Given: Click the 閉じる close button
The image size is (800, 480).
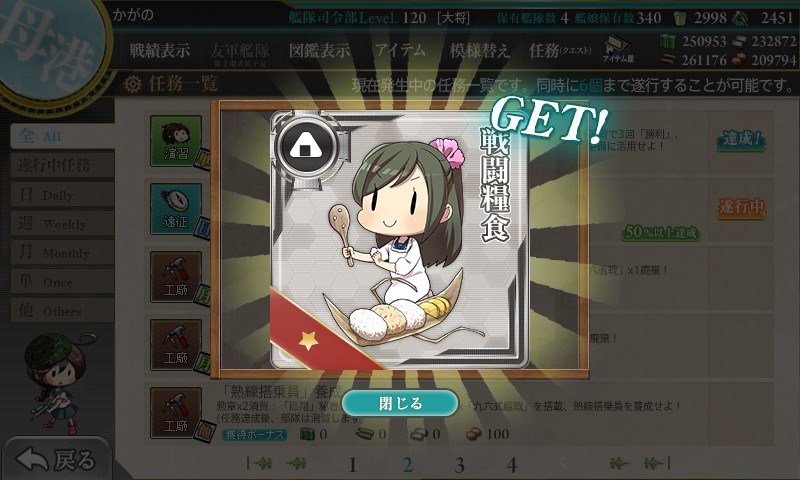Looking at the screenshot, I should click(400, 403).
